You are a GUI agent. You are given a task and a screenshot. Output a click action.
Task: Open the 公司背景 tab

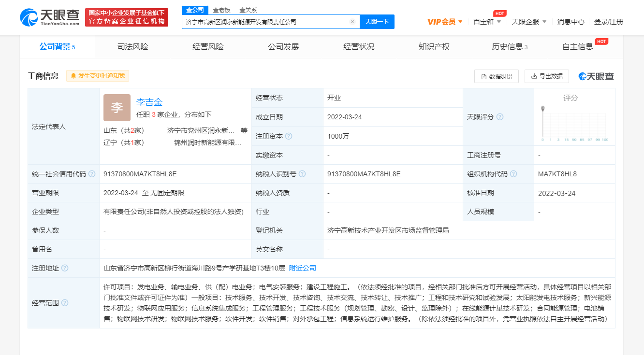point(57,47)
